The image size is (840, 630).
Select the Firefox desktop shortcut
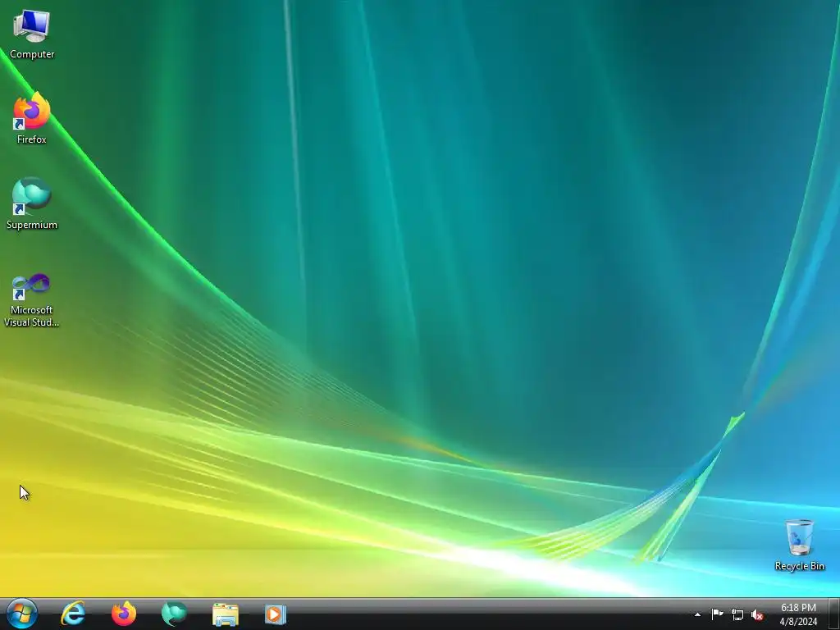tap(32, 118)
